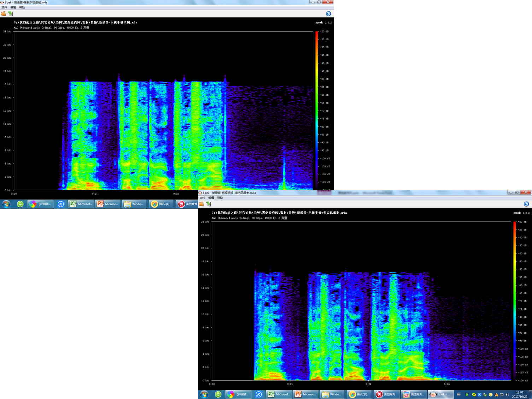Viewport: 532px width, 399px height.
Task: Click the spectrogram plot in the 乐视手机录制.m4a window
Action: pos(163,111)
